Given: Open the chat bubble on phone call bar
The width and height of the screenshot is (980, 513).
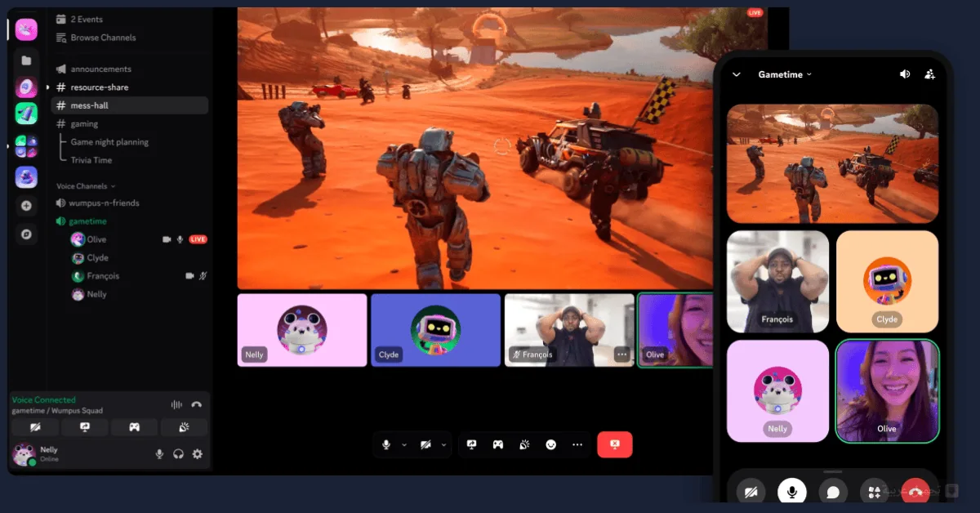Looking at the screenshot, I should click(x=832, y=492).
